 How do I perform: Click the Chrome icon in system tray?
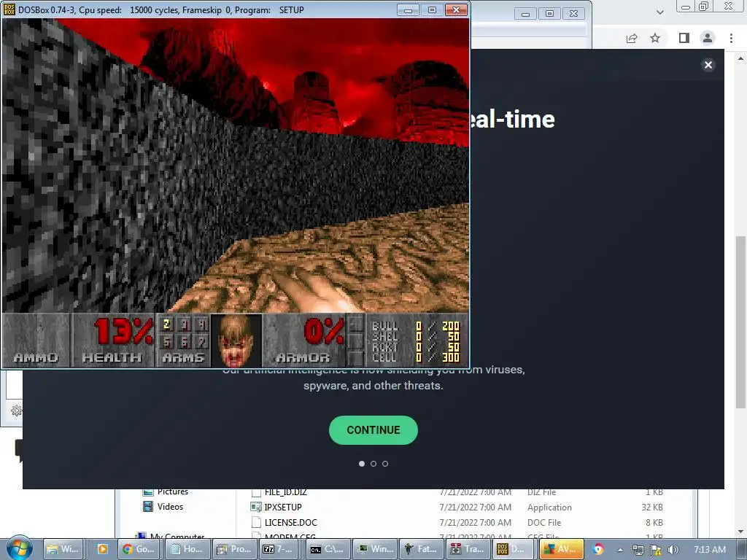598,549
